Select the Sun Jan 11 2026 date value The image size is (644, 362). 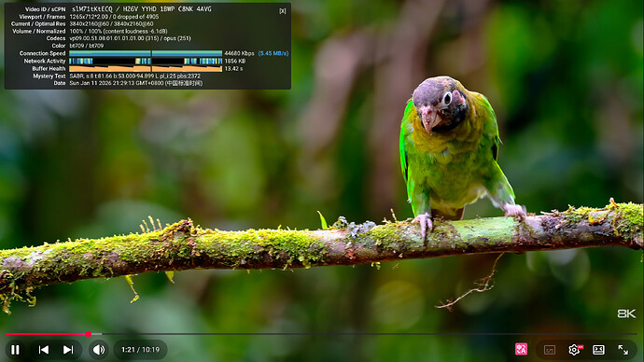coord(136,83)
